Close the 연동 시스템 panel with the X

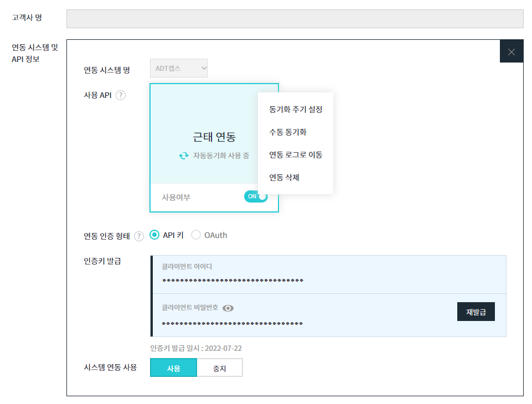point(511,52)
